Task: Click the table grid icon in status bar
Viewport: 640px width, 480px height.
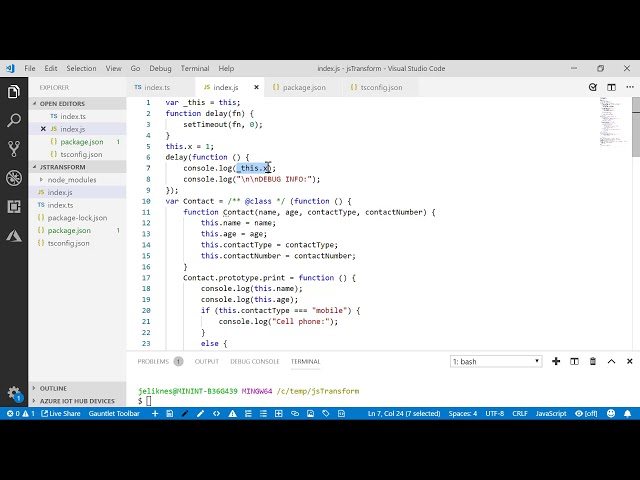Action: (279, 413)
